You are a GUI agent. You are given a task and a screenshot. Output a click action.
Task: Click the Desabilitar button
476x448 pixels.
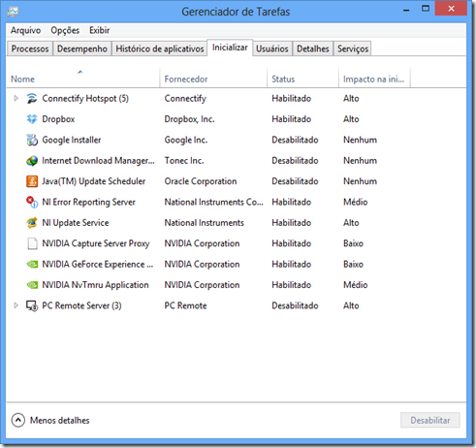[430, 420]
